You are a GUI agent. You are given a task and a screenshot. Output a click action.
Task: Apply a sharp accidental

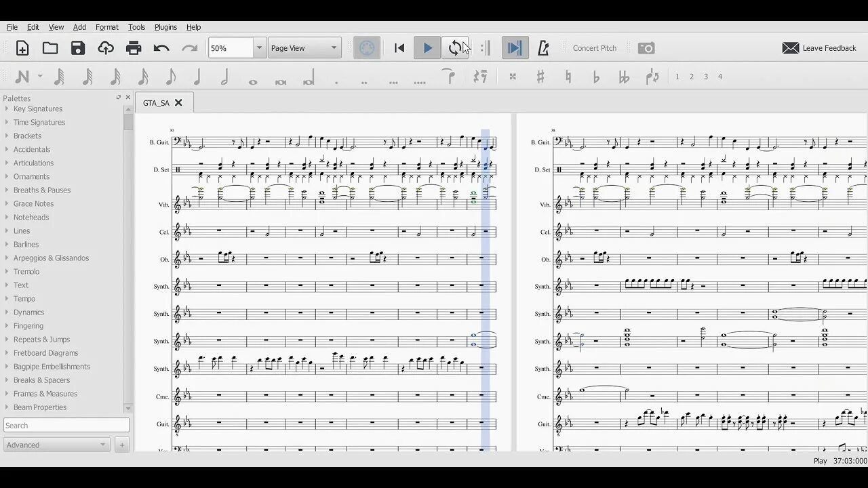tap(540, 77)
